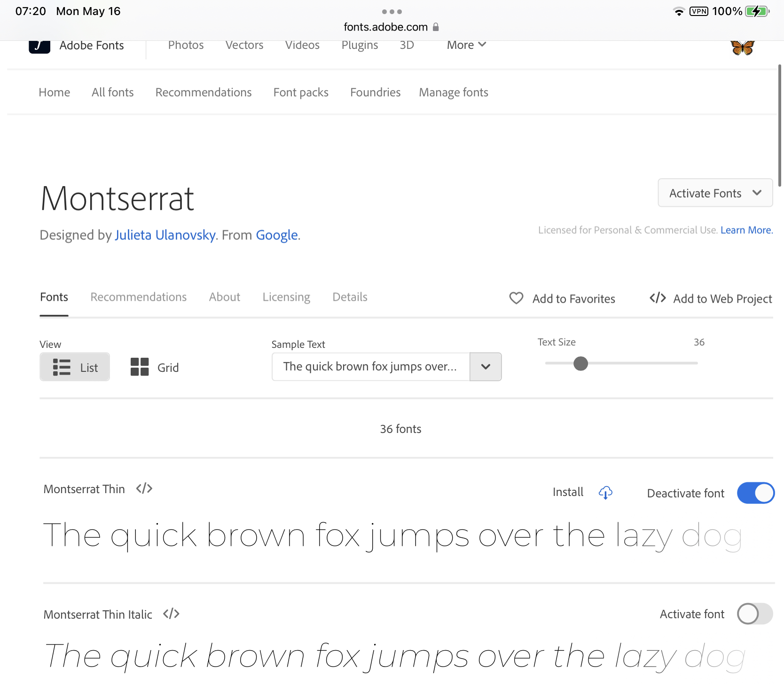Select the List view icon

click(x=62, y=367)
